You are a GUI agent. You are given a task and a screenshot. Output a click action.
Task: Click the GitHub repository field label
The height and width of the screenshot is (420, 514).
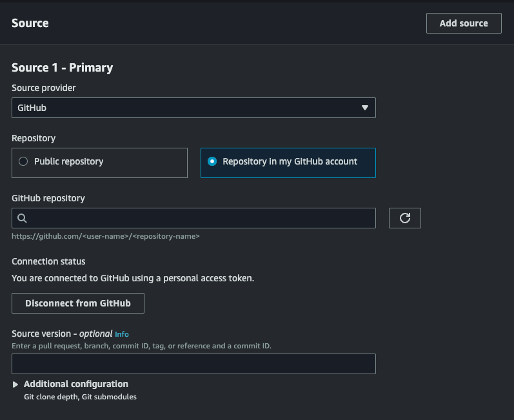tap(48, 198)
